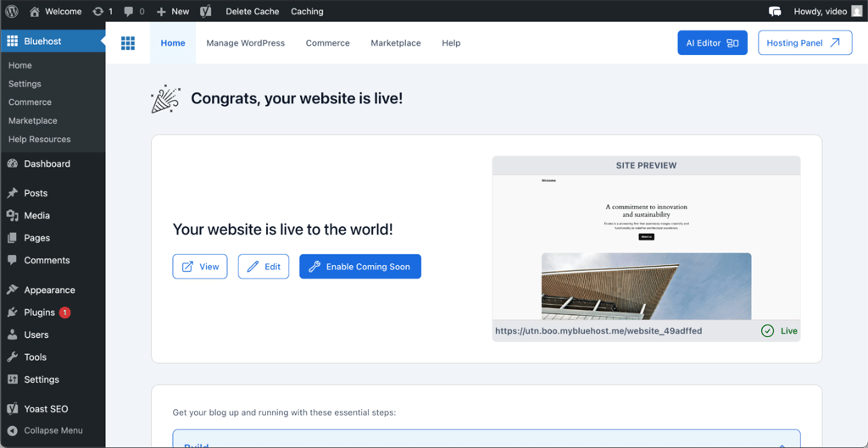This screenshot has height=448, width=868.
Task: Click the Posts pin icon
Action: coord(12,193)
